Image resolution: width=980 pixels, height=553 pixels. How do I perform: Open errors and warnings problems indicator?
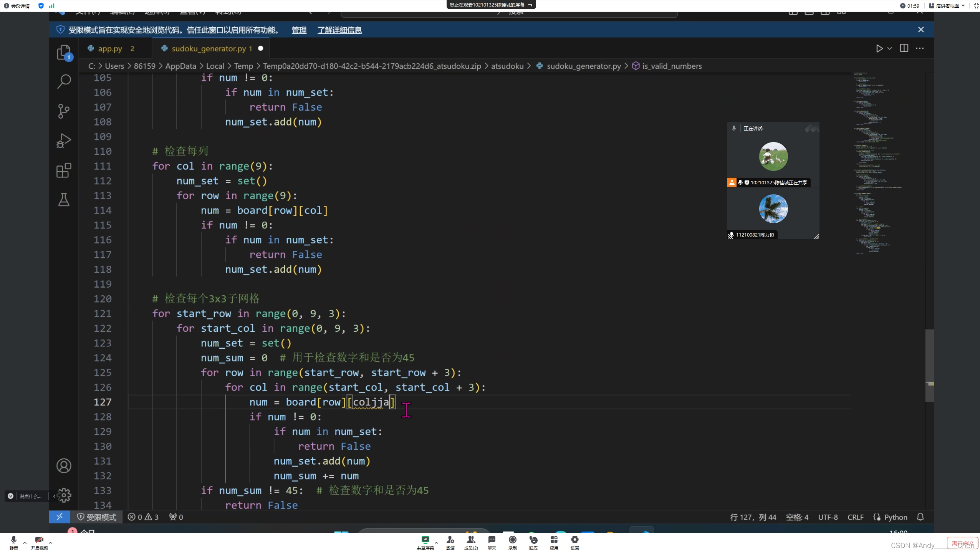(x=143, y=517)
